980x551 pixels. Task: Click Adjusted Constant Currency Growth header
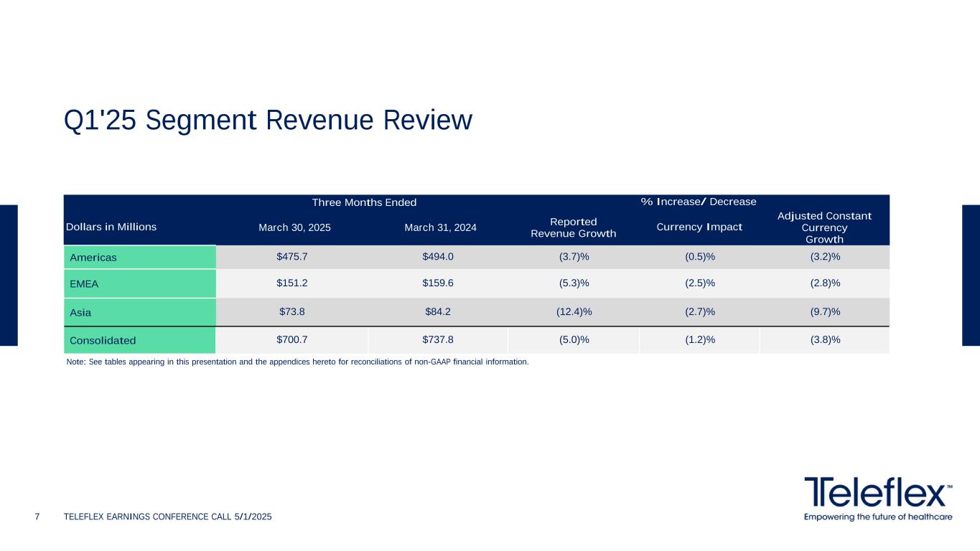pos(824,227)
